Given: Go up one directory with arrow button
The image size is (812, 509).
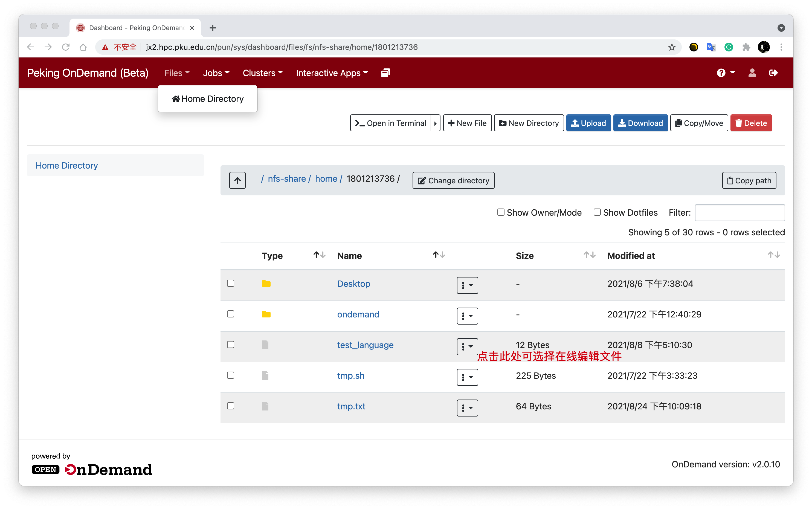Looking at the screenshot, I should pos(237,180).
